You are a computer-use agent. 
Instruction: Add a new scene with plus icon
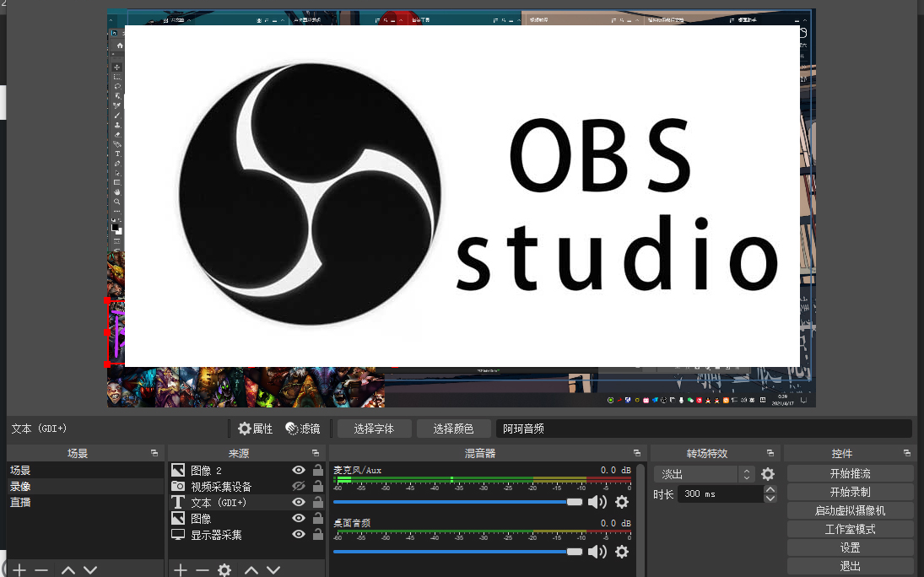[19, 570]
